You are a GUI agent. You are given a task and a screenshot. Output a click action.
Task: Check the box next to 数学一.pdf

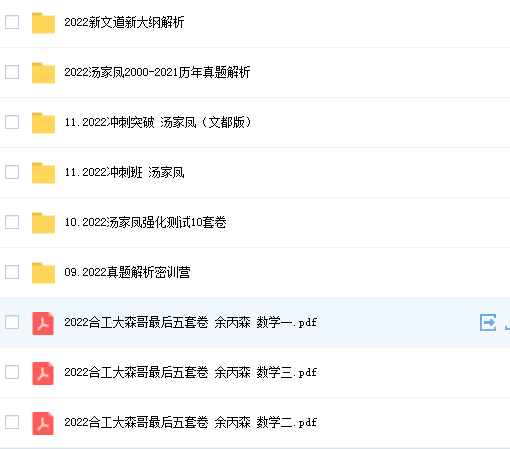pos(12,322)
